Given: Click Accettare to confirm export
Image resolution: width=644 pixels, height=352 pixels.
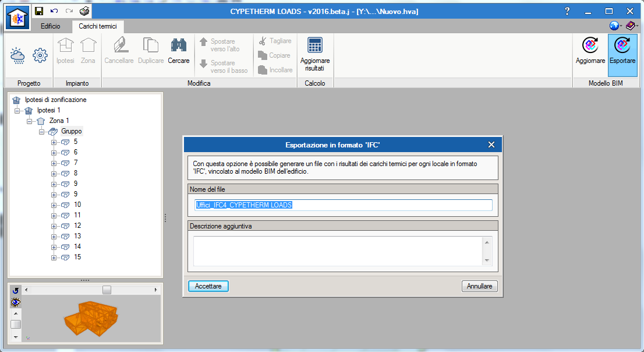Looking at the screenshot, I should (x=208, y=286).
